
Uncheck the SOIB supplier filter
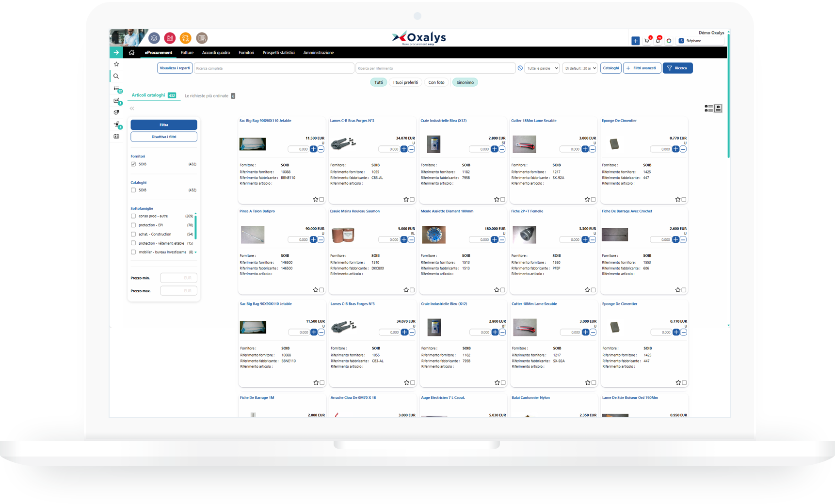point(133,164)
